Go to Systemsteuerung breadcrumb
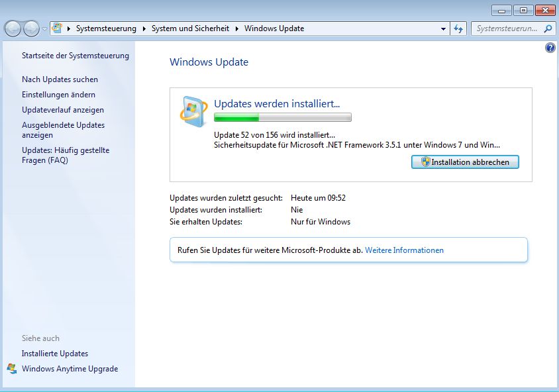Viewport: 559px width, 392px height. point(106,28)
